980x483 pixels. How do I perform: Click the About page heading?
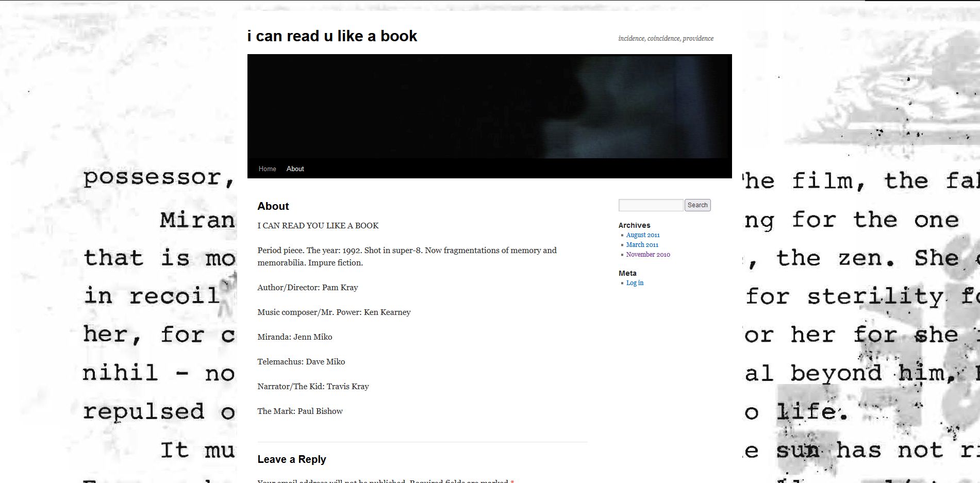(273, 206)
